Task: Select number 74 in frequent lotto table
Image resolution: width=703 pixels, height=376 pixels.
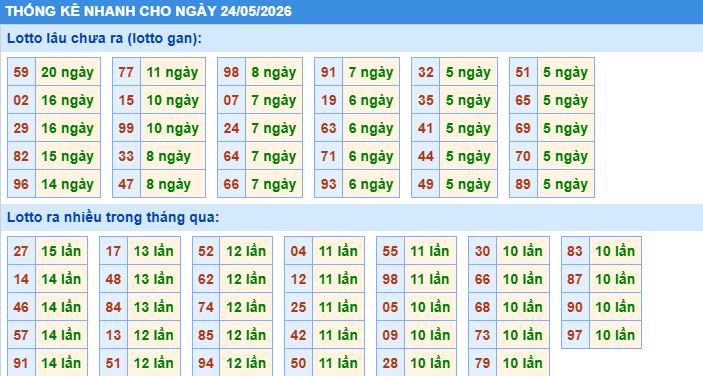Action: point(206,307)
